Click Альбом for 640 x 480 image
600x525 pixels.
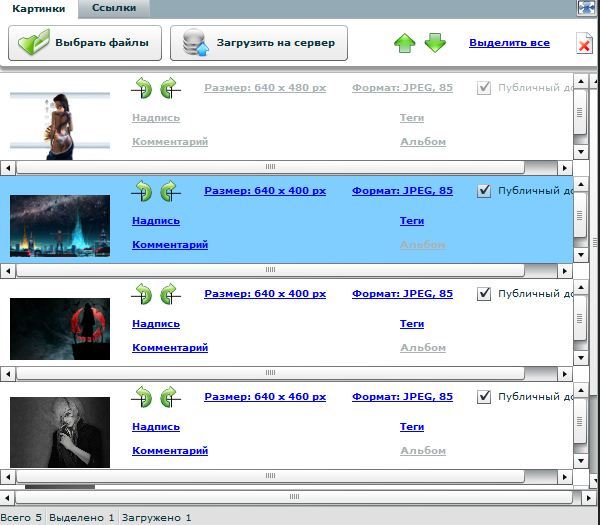coord(423,142)
